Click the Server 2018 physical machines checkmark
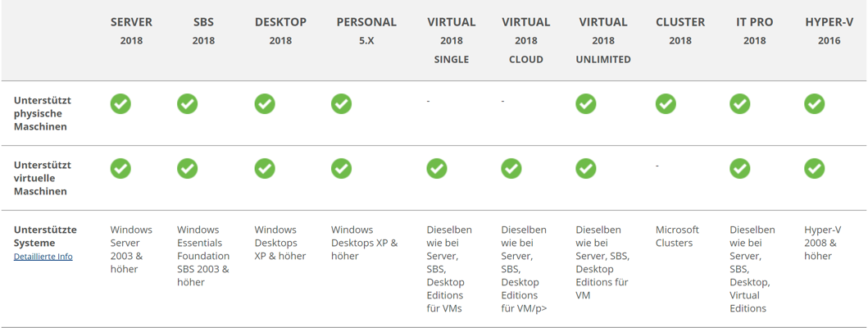This screenshot has width=868, height=328. (x=120, y=104)
